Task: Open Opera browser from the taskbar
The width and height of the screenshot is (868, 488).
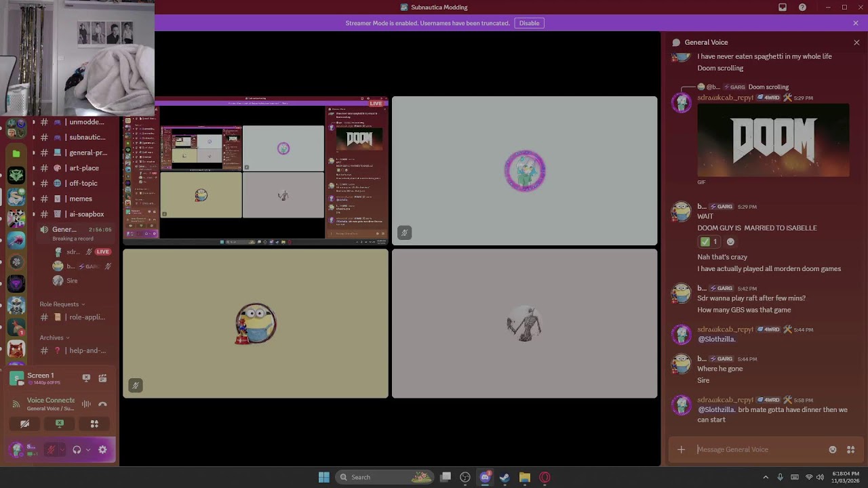Action: click(545, 477)
